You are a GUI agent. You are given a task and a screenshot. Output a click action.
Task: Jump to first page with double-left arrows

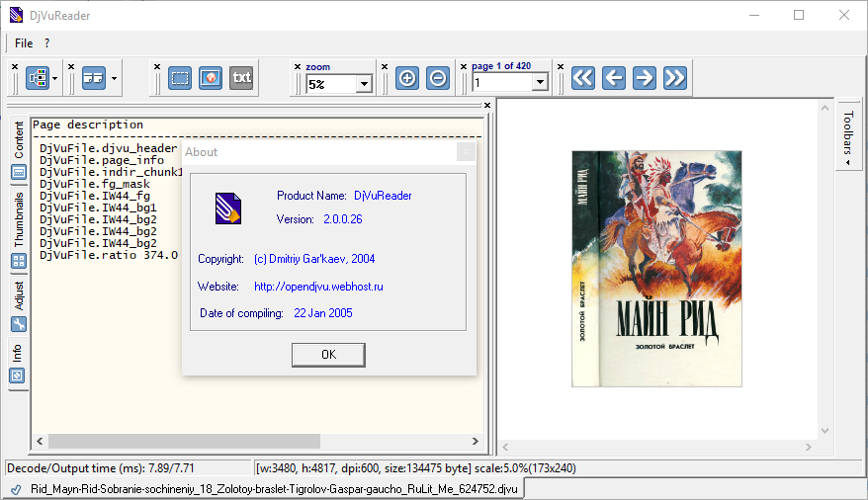tap(583, 78)
